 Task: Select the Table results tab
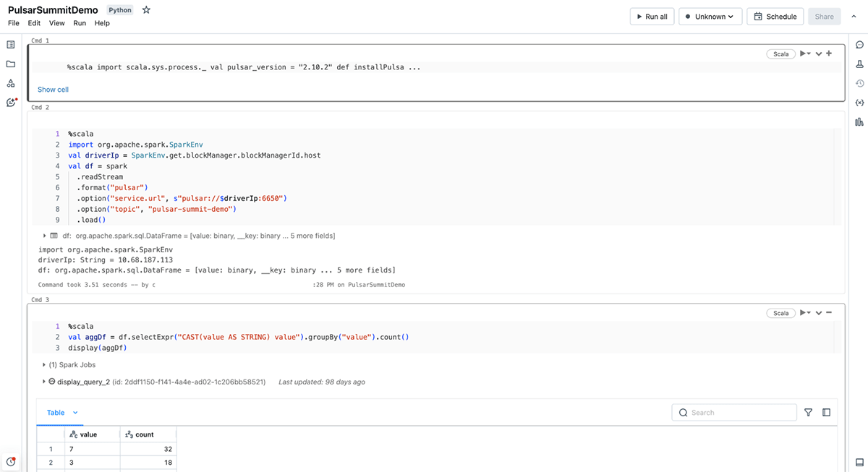pyautogui.click(x=56, y=413)
